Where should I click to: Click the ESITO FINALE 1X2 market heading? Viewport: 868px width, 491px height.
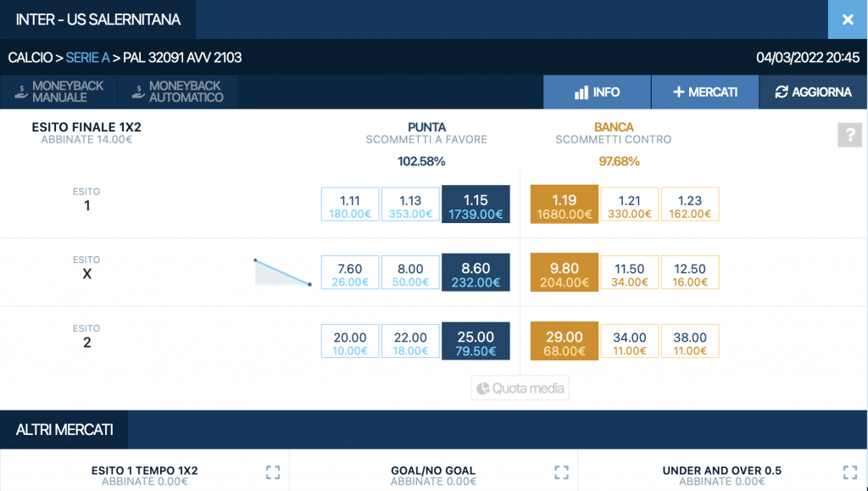click(86, 126)
